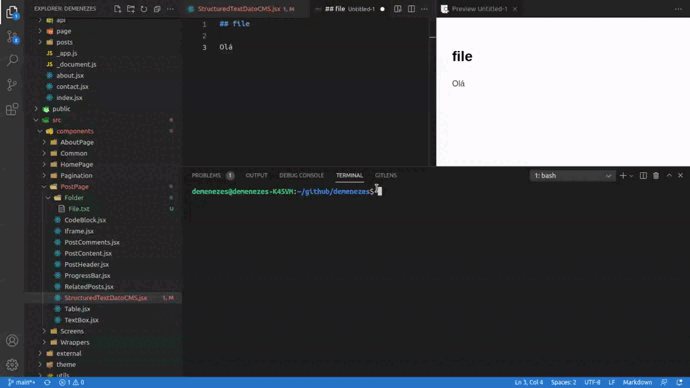Viewport: 690px width, 388px height.
Task: Select the Untitled-1 file editor tab
Action: click(x=350, y=9)
